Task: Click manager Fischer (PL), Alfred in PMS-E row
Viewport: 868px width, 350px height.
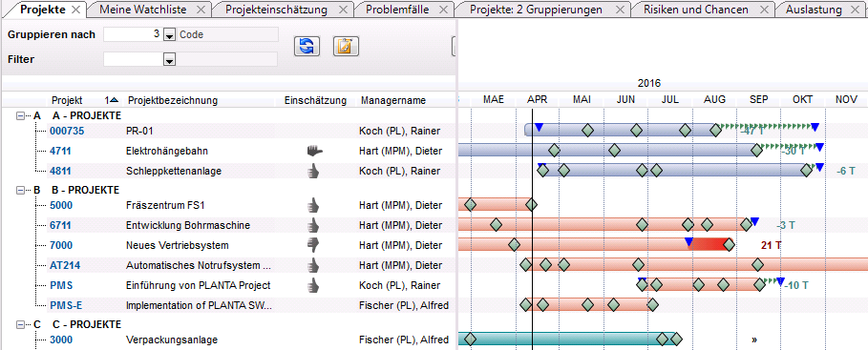Action: [404, 305]
